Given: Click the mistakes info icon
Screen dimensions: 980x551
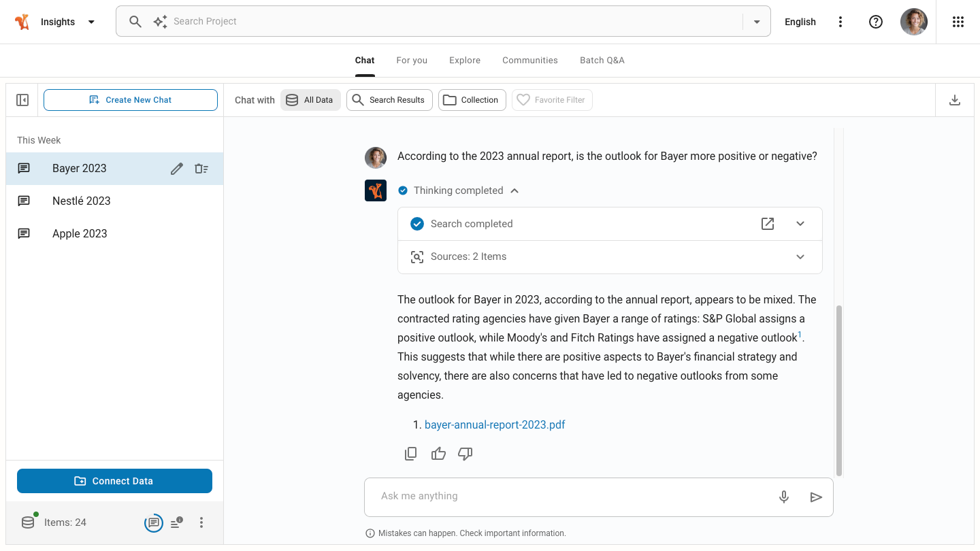Looking at the screenshot, I should [x=370, y=533].
